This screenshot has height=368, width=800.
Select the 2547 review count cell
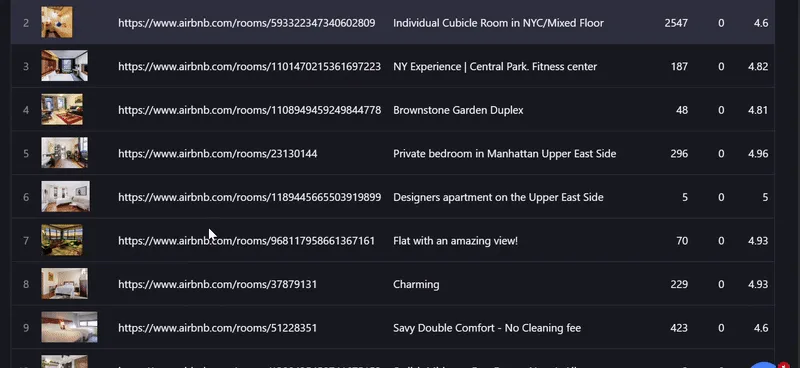click(x=676, y=23)
